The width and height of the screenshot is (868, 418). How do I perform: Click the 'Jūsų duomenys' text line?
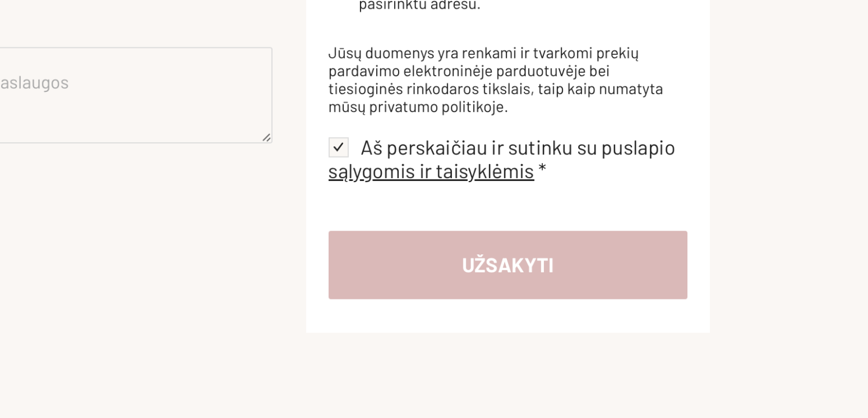(483, 53)
